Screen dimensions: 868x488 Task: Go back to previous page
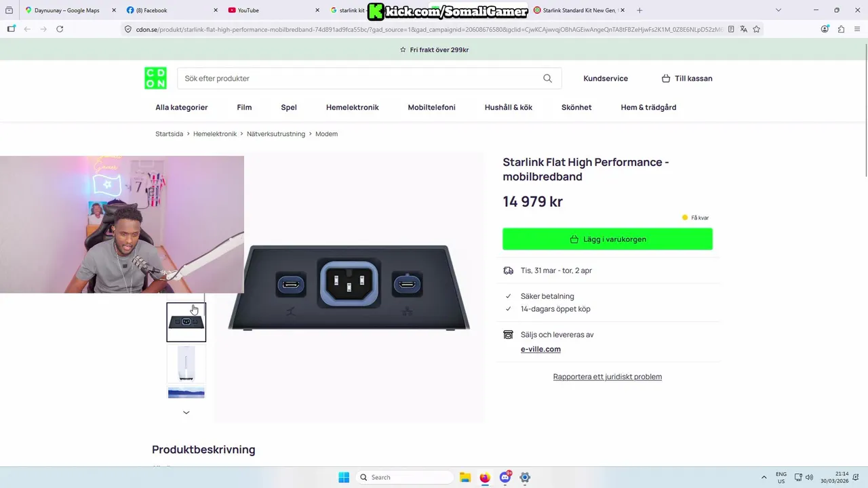[x=27, y=29]
